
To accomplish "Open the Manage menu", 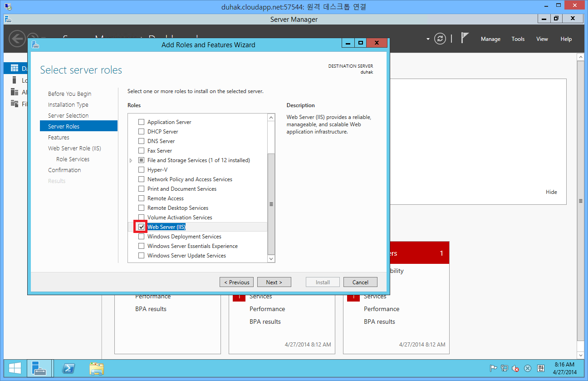I will (490, 39).
